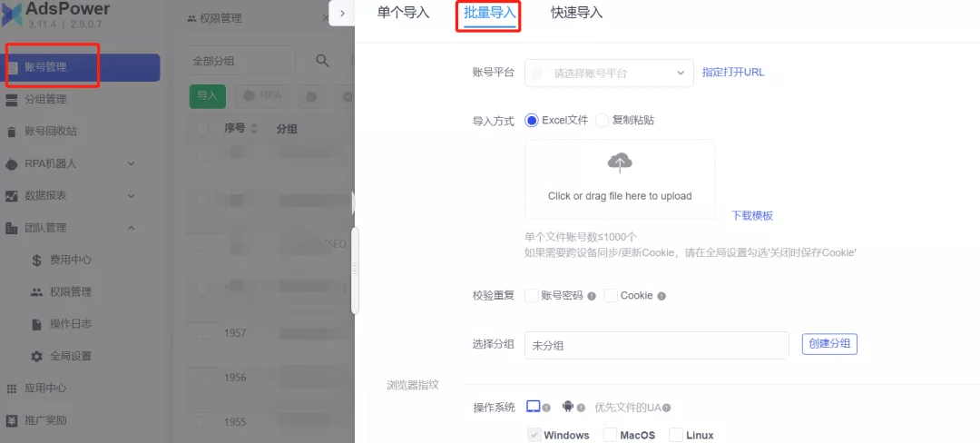Click the 操作日志 document icon
The height and width of the screenshot is (443, 980).
coord(37,324)
